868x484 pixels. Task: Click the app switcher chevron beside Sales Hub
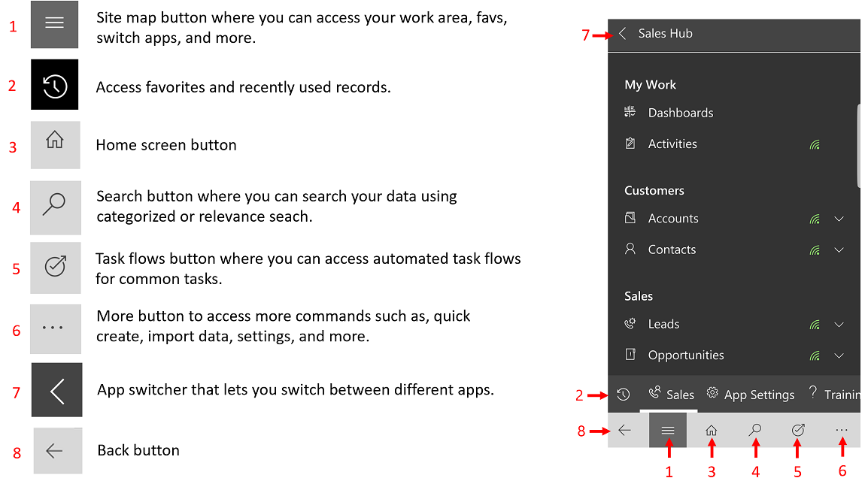(623, 33)
